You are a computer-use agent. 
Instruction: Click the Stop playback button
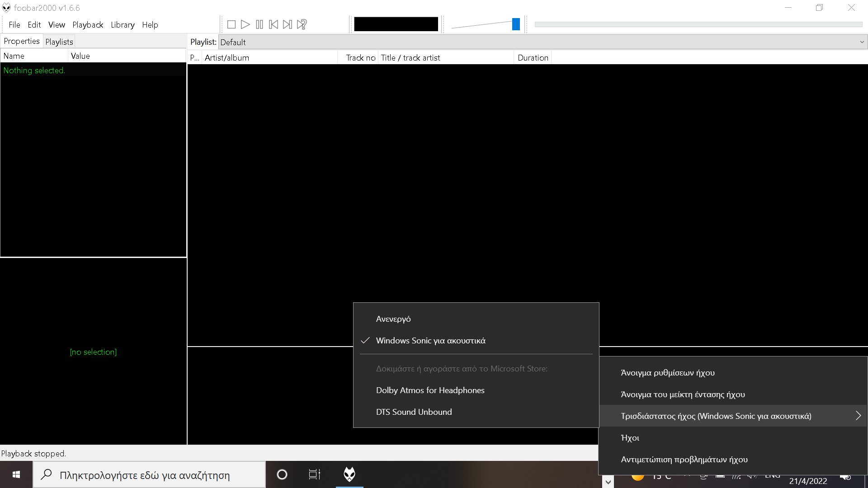(x=231, y=24)
